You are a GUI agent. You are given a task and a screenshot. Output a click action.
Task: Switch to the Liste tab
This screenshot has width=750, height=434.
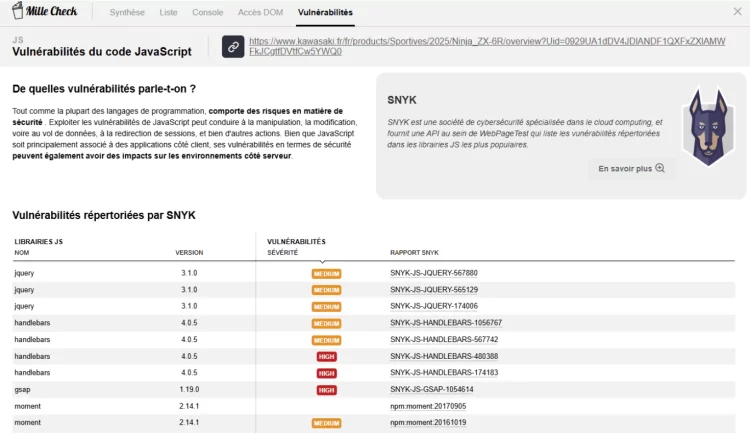[x=168, y=12]
